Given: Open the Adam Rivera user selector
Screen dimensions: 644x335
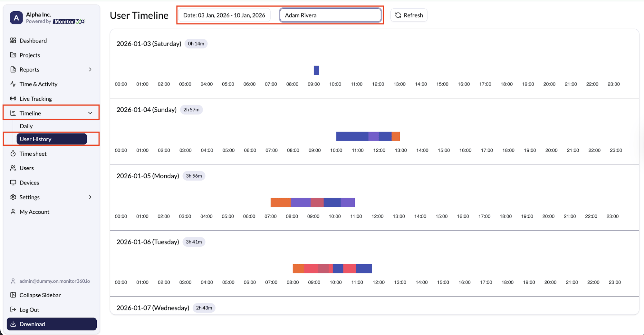Looking at the screenshot, I should click(330, 15).
